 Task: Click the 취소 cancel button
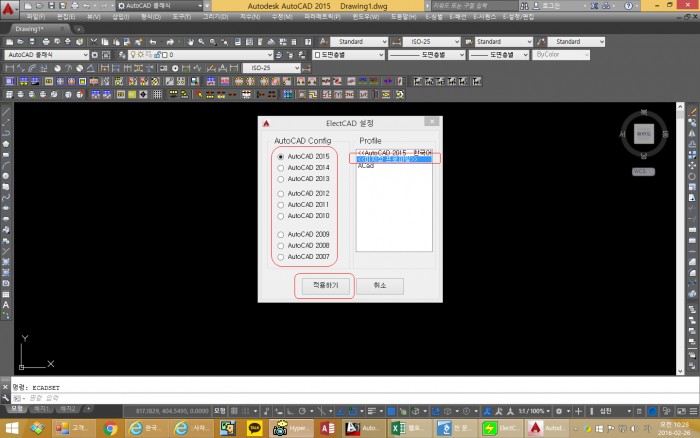tap(380, 286)
